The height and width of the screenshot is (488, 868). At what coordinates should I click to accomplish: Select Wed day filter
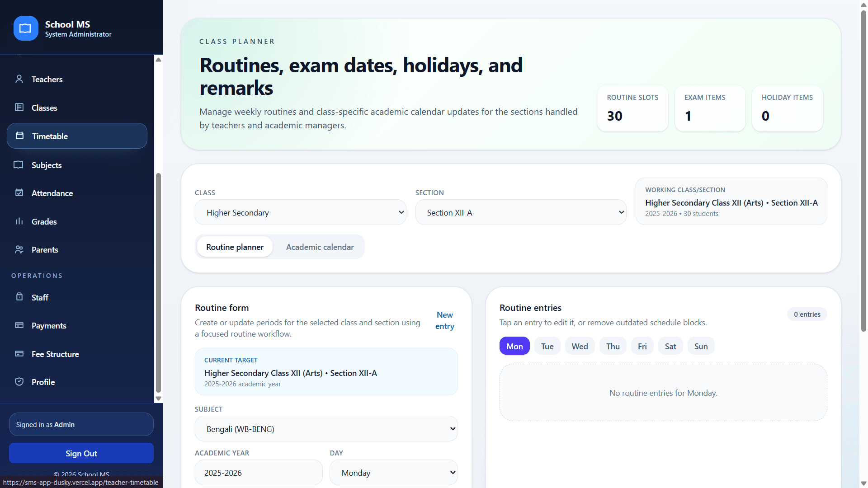point(580,346)
